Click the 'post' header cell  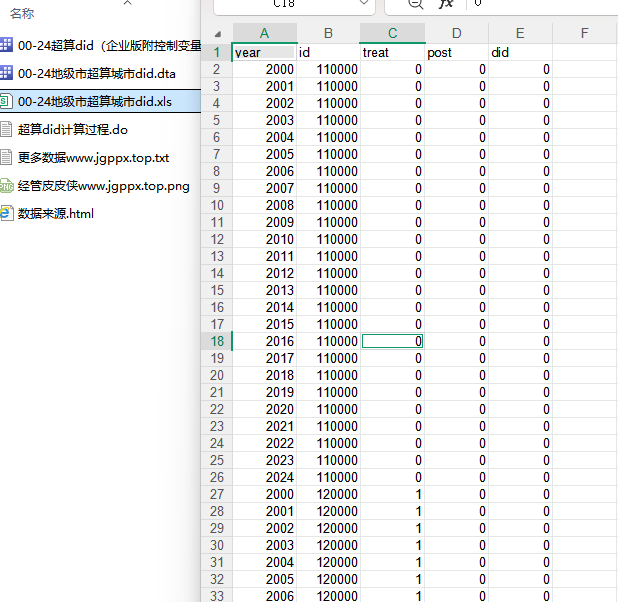[456, 52]
